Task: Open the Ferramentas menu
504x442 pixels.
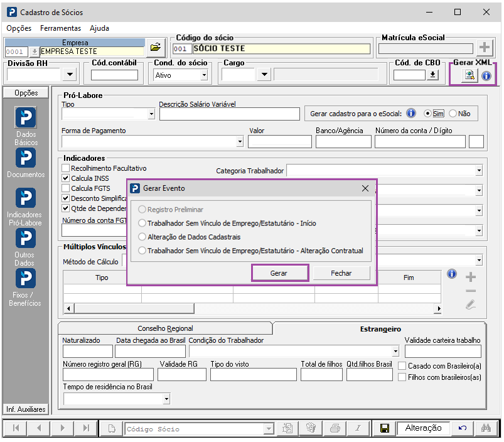Action: coord(60,28)
